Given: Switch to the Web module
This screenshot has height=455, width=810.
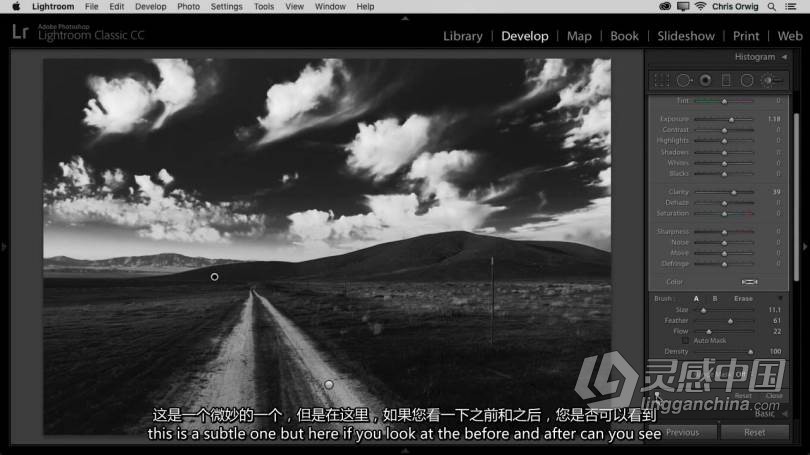Looking at the screenshot, I should click(x=790, y=36).
